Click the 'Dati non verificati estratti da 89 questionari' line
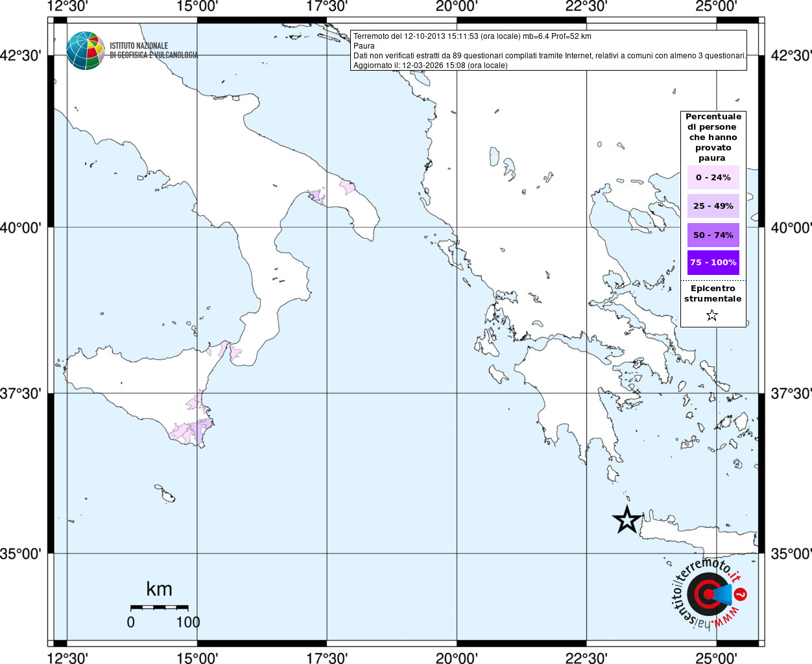 point(549,56)
